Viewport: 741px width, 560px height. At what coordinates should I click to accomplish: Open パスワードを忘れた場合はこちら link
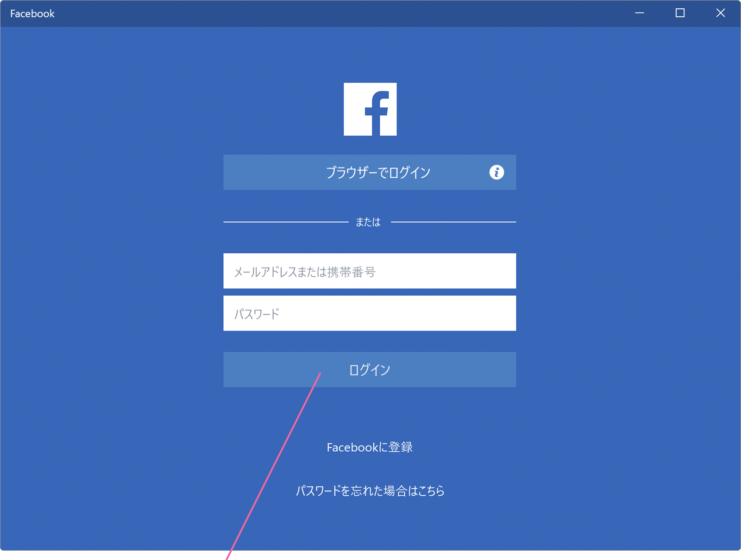click(x=370, y=491)
